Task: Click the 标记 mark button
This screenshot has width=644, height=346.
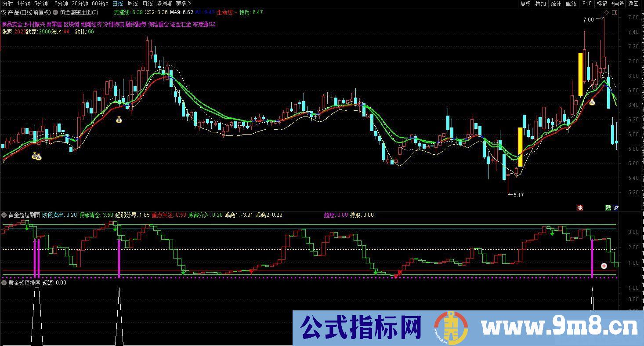Action: 602,4
